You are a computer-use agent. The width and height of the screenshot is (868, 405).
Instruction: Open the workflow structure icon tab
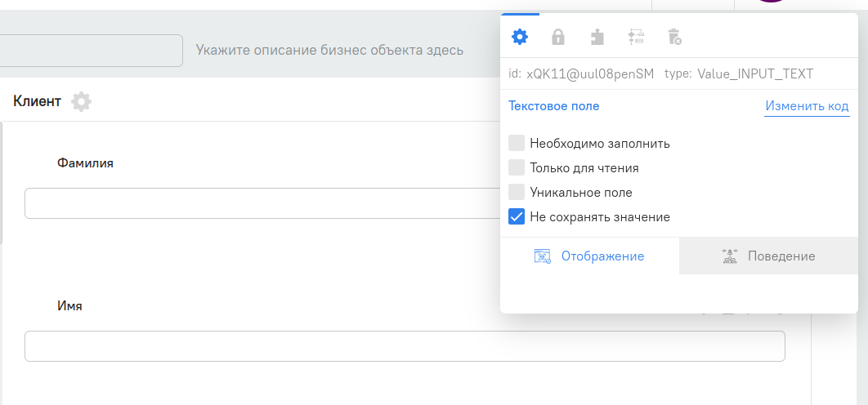click(636, 37)
